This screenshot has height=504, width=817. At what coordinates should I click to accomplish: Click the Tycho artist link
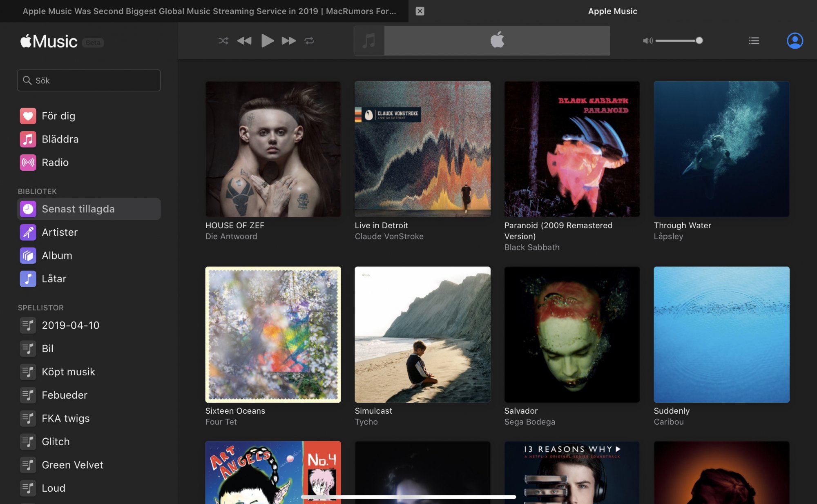tap(366, 422)
